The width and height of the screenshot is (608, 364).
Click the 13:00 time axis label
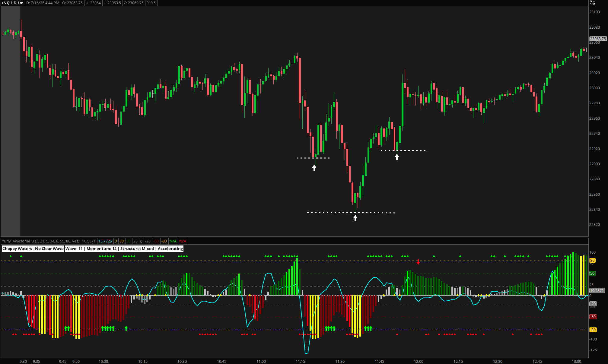[x=577, y=361]
